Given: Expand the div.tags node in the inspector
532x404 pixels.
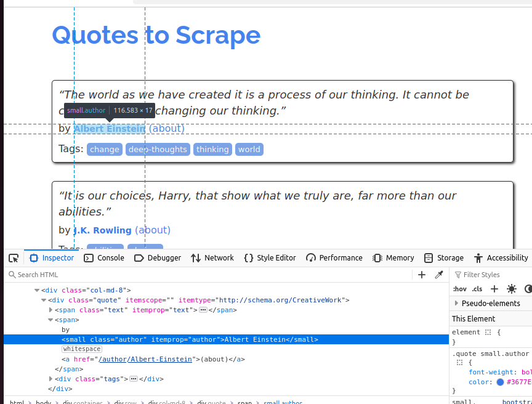Looking at the screenshot, I should point(50,379).
